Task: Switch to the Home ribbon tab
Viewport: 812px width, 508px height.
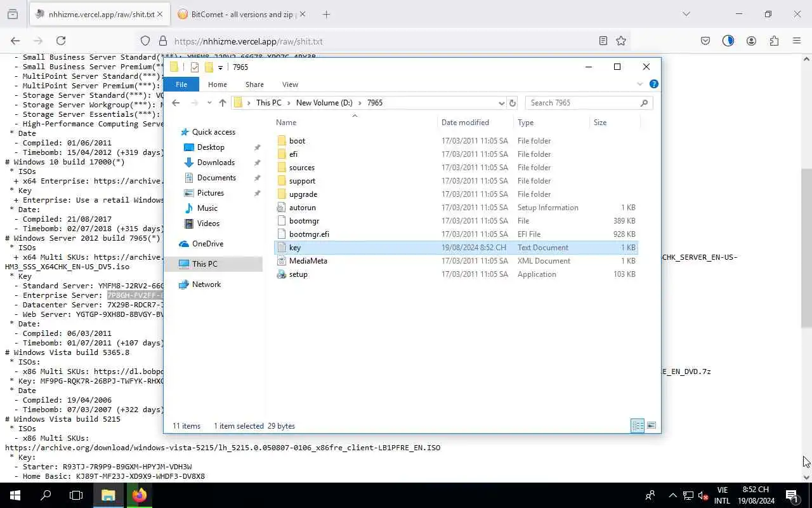Action: (217, 84)
